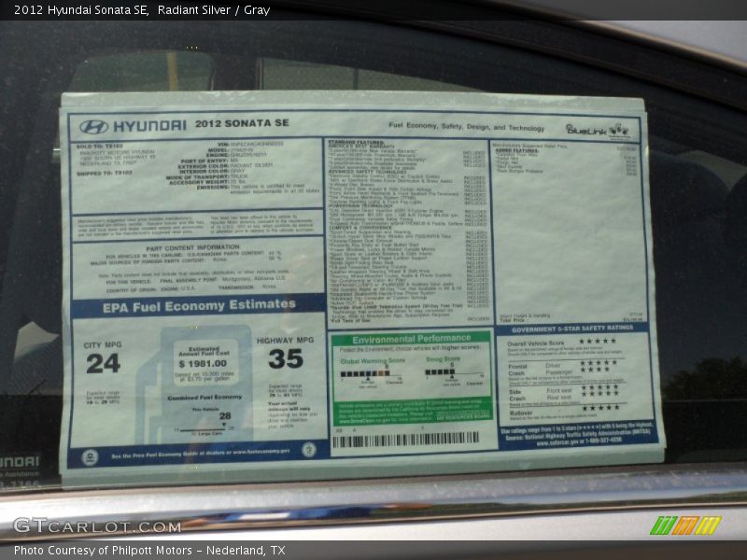Screen dimensions: 747x560
Task: Click the 'Global Warming Score' label
Action: click(373, 361)
